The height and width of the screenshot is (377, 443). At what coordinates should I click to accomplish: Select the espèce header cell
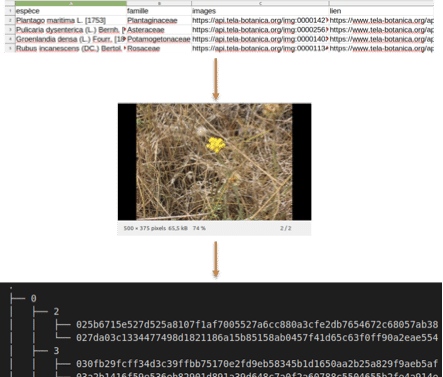(71, 11)
